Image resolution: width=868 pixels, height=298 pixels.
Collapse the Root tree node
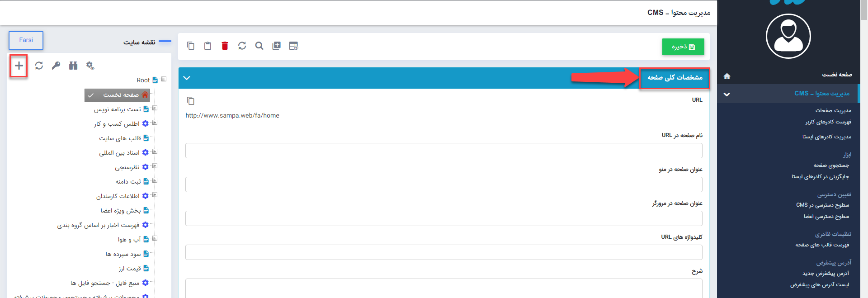click(x=164, y=80)
